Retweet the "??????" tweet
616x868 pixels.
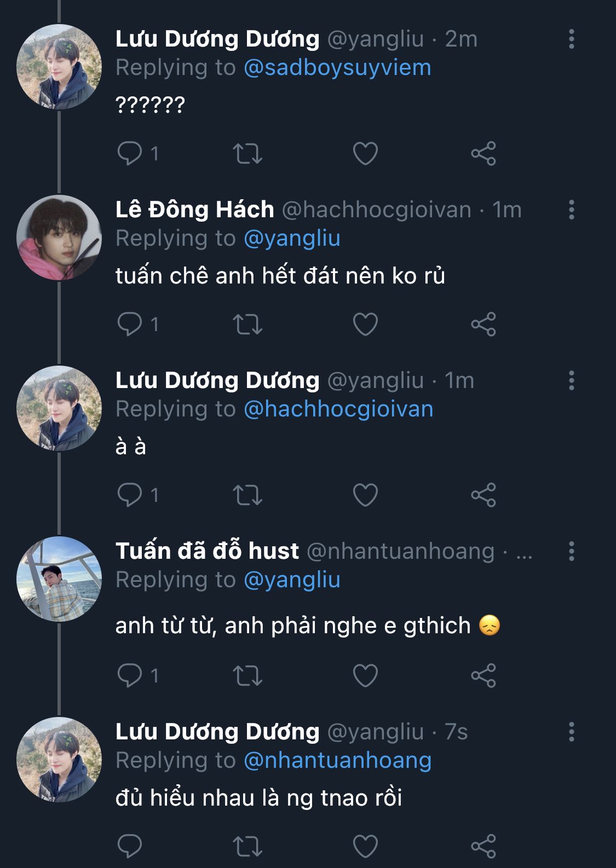pos(247,154)
